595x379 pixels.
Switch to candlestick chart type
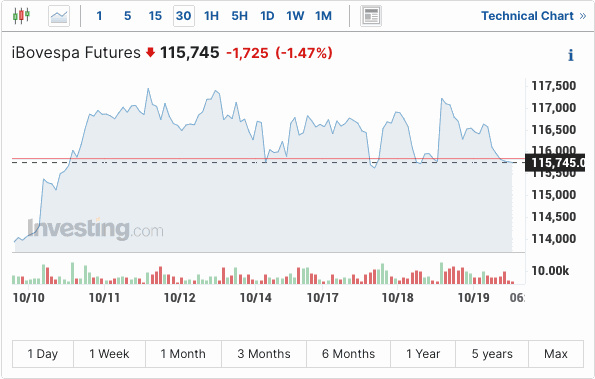(21, 16)
